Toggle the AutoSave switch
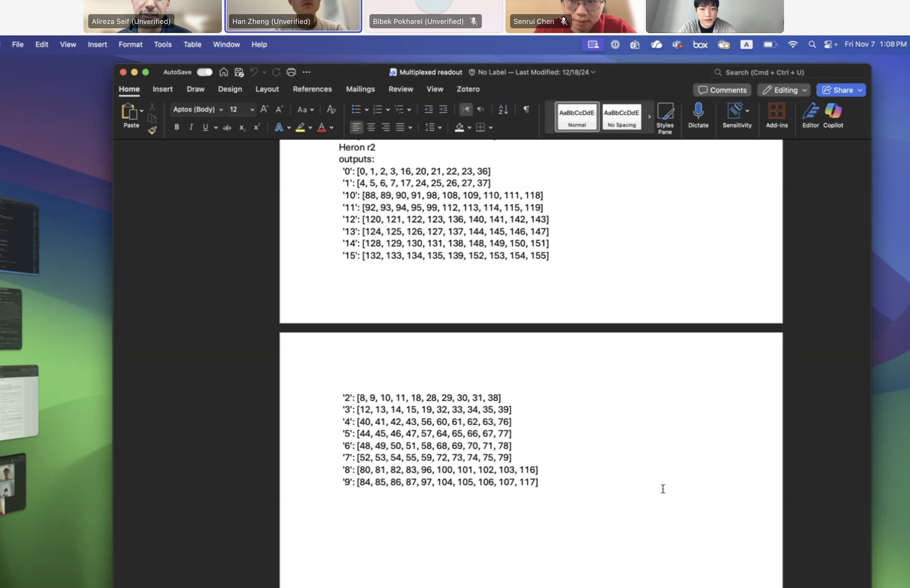The image size is (910, 588). pos(204,72)
